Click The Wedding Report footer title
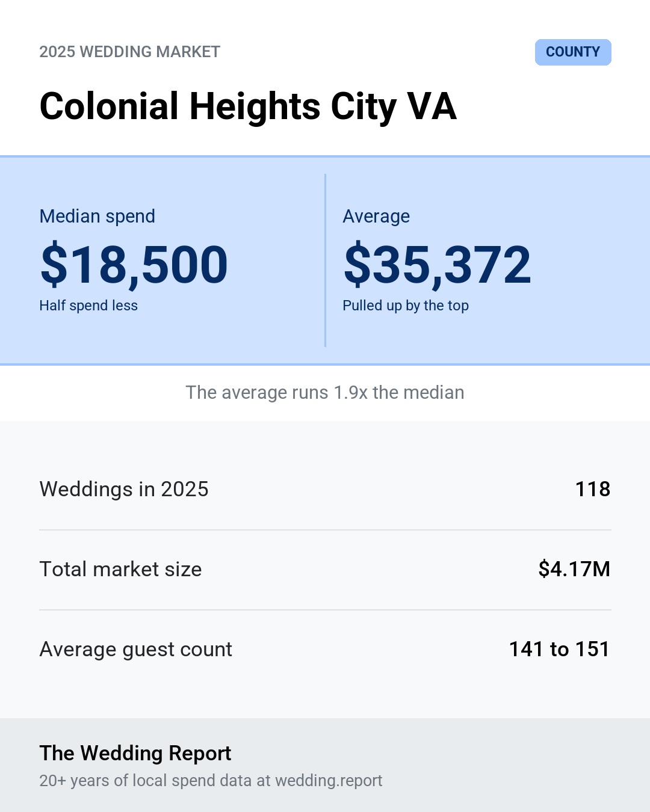The width and height of the screenshot is (650, 812). click(x=135, y=753)
